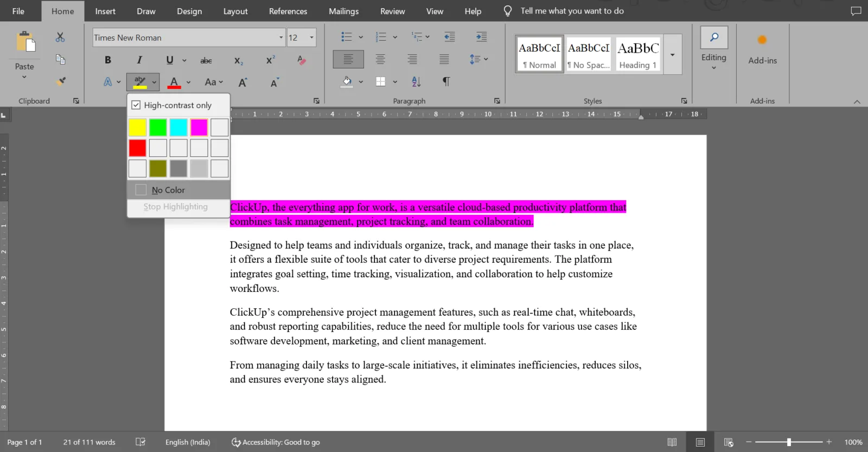Open the Font Color dropdown arrow
Viewport: 868px width, 452px height.
pos(188,82)
